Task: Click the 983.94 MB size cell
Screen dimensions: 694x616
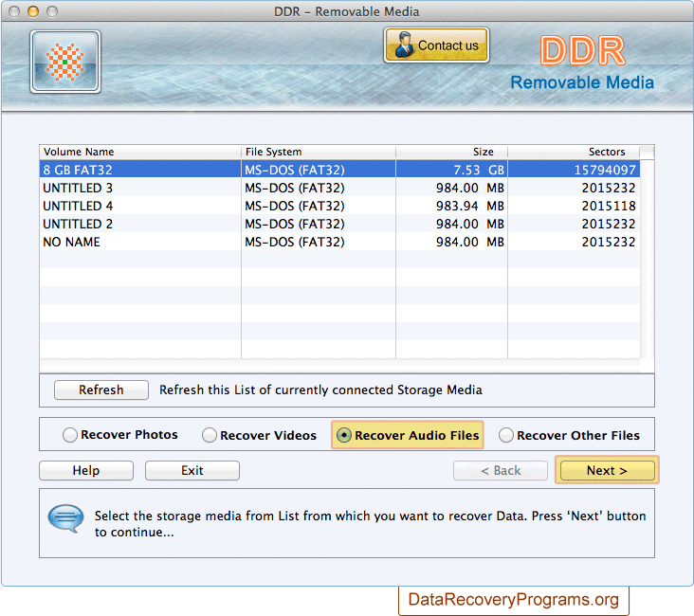Action: tap(451, 206)
